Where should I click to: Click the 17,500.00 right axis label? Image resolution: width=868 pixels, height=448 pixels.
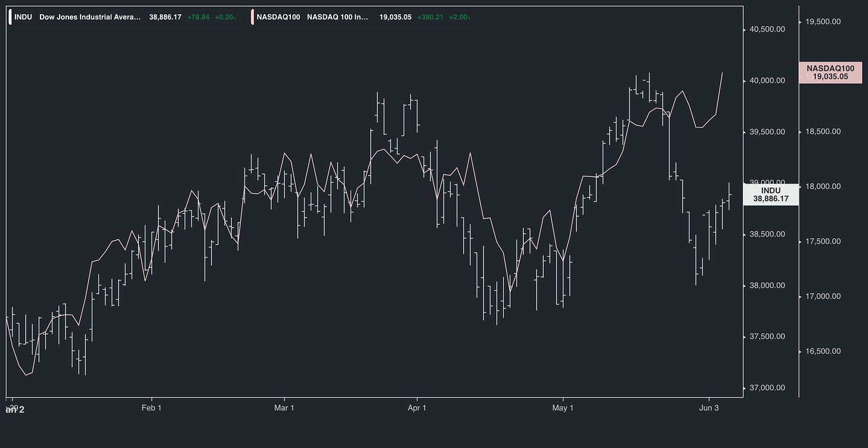tap(823, 241)
